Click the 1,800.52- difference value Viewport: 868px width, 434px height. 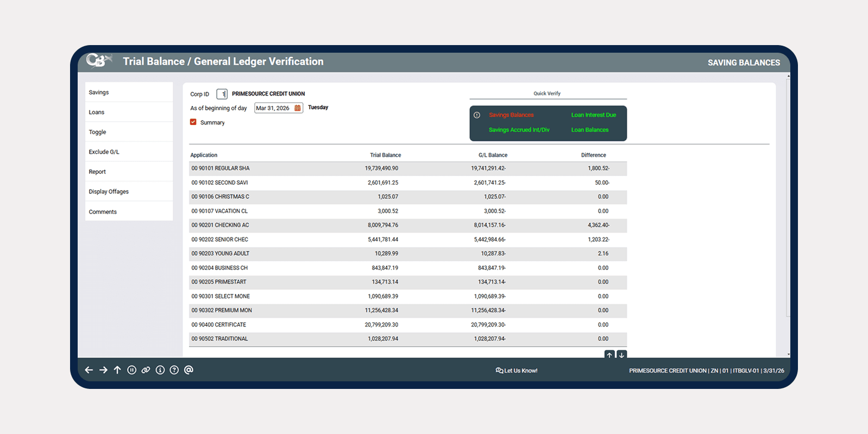pos(599,168)
